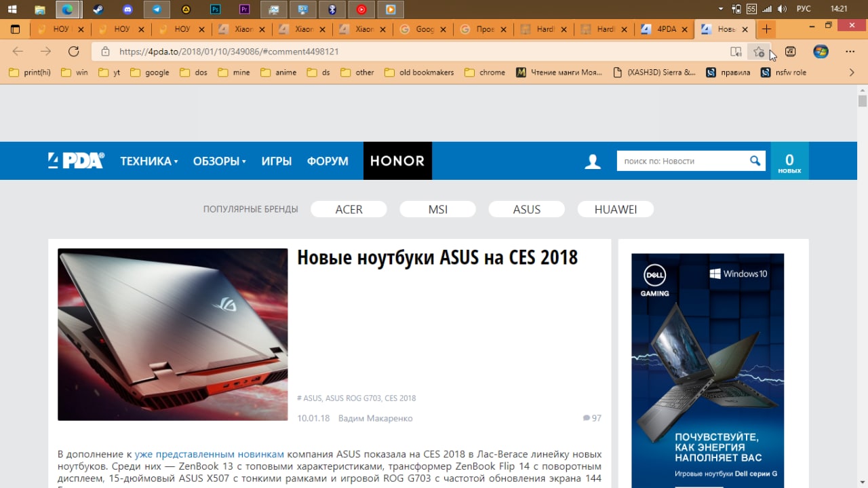Select the ASUS brand button

tap(527, 209)
